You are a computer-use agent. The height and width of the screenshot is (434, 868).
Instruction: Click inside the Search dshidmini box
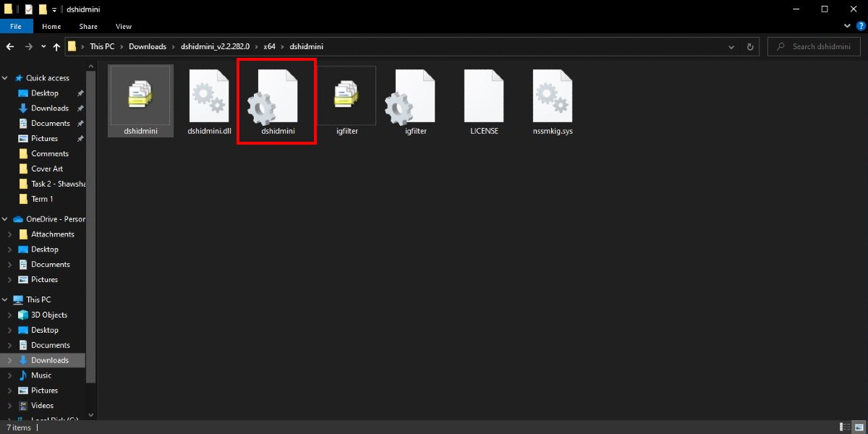814,46
